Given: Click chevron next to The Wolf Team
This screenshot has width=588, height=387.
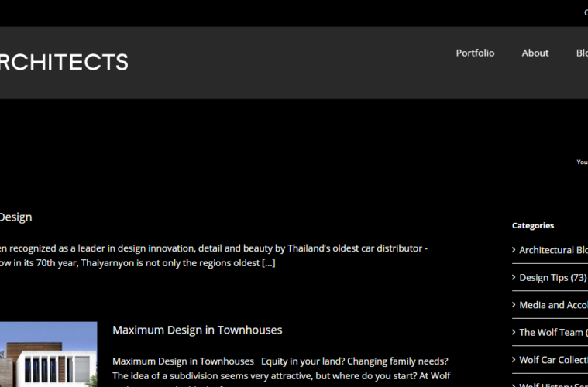Looking at the screenshot, I should point(514,332).
